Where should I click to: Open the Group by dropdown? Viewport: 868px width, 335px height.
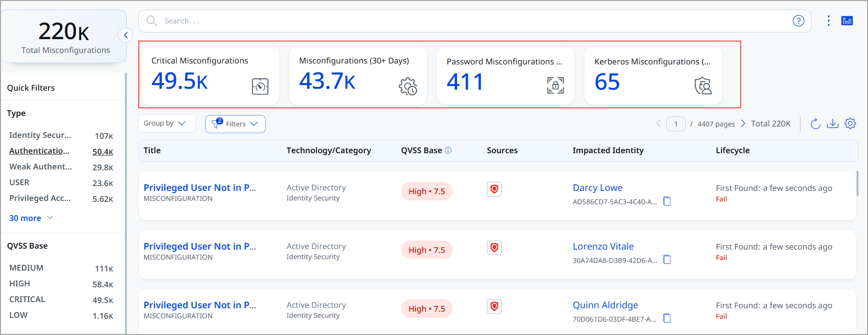(166, 123)
